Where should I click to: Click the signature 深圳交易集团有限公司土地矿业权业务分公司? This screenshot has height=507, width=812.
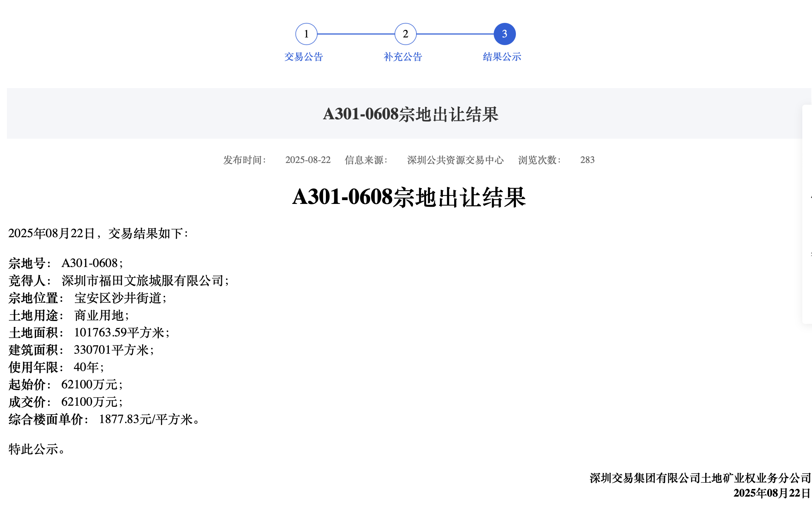click(x=700, y=478)
